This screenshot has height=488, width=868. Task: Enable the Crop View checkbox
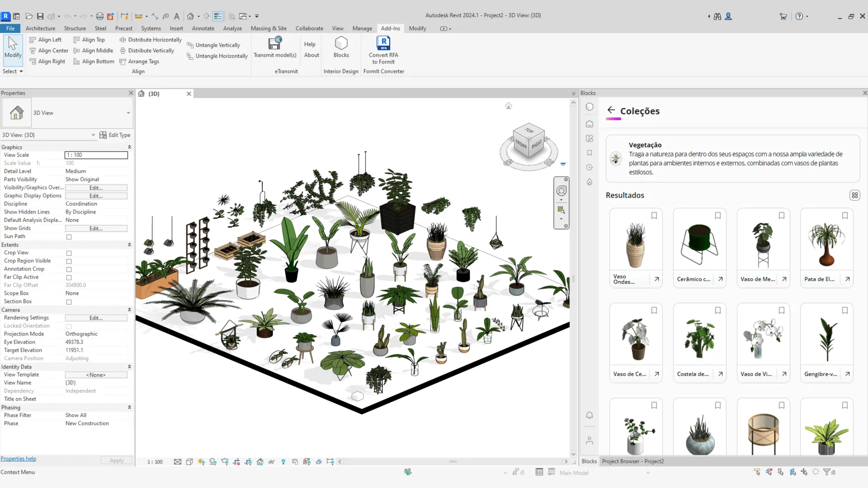tap(69, 253)
